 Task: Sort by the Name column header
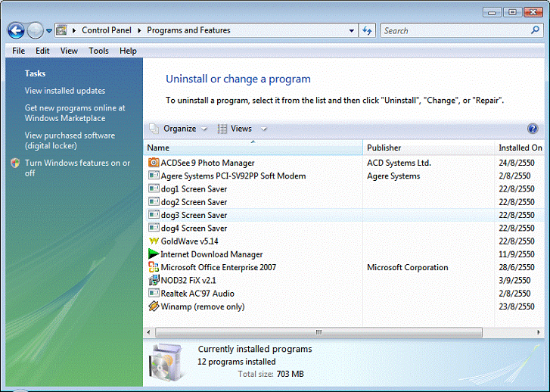pyautogui.click(x=253, y=148)
